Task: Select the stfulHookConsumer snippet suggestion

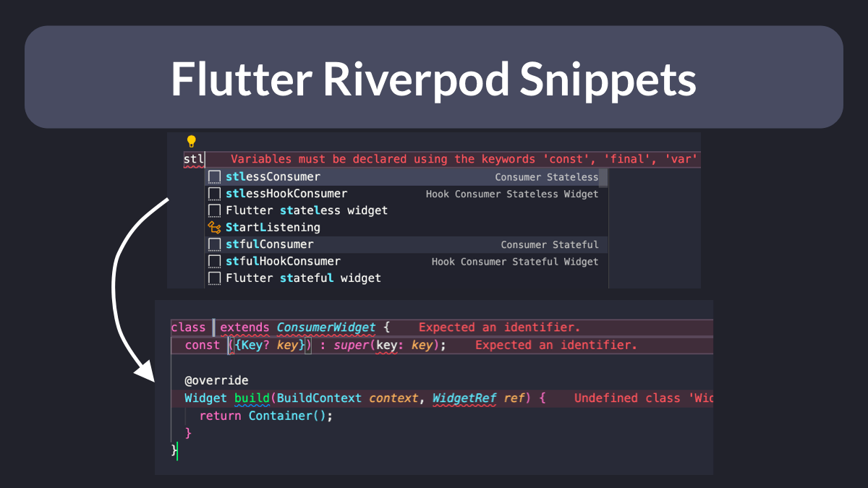Action: (406, 261)
